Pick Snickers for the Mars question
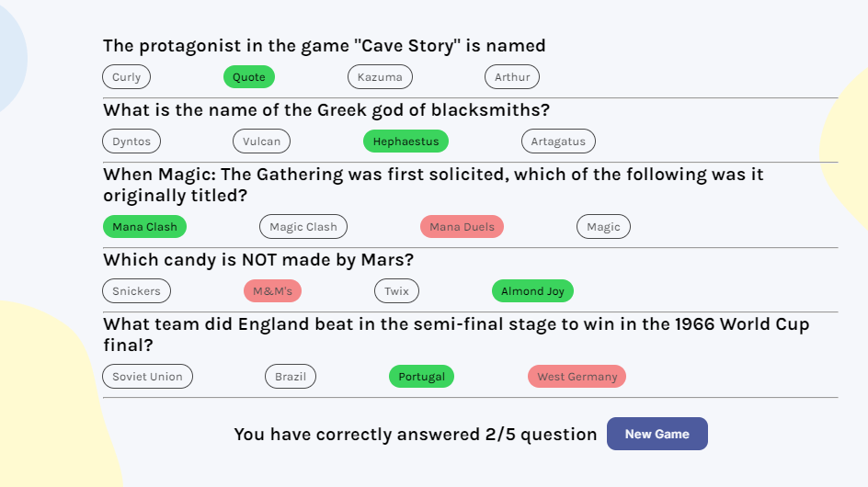Screen dimensions: 868x487 pyautogui.click(x=136, y=291)
